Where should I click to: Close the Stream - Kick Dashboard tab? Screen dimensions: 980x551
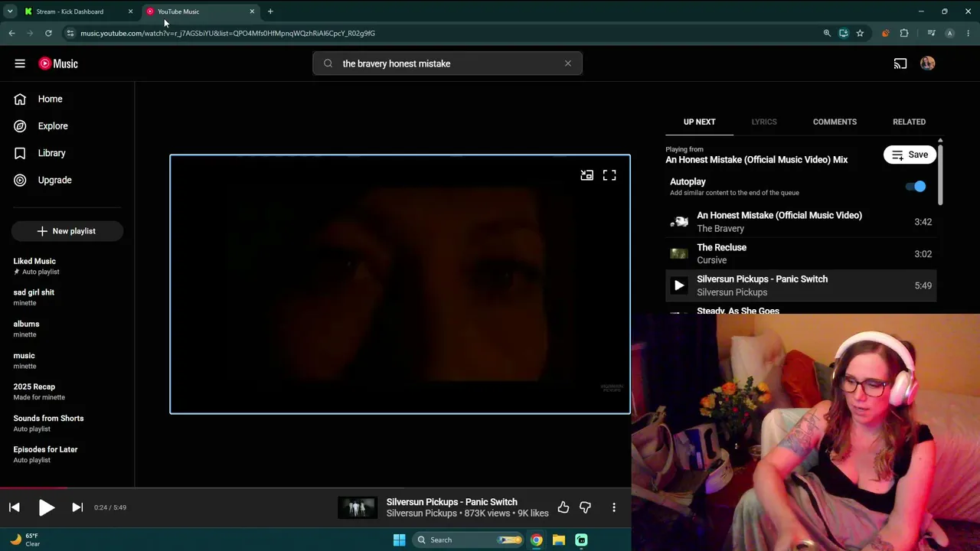click(x=130, y=11)
